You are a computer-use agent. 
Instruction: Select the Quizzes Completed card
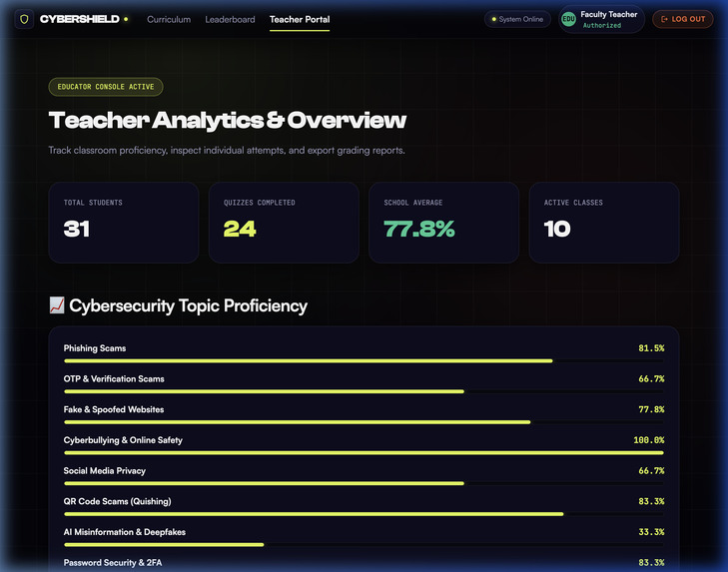[x=284, y=223]
